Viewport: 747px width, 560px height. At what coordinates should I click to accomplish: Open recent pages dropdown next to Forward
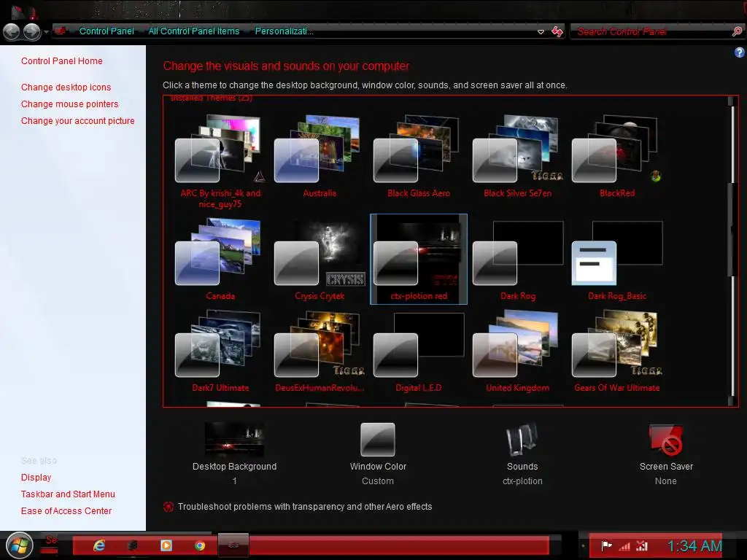(46, 32)
